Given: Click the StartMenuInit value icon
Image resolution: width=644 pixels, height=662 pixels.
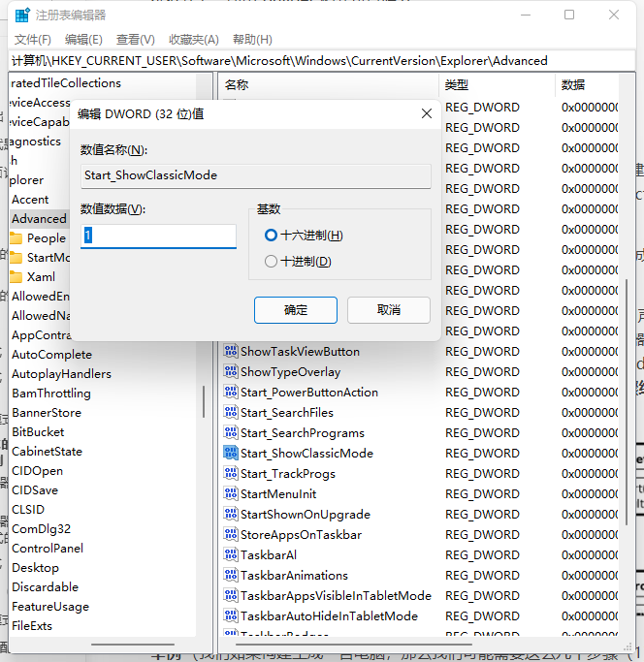Looking at the screenshot, I should [x=231, y=494].
